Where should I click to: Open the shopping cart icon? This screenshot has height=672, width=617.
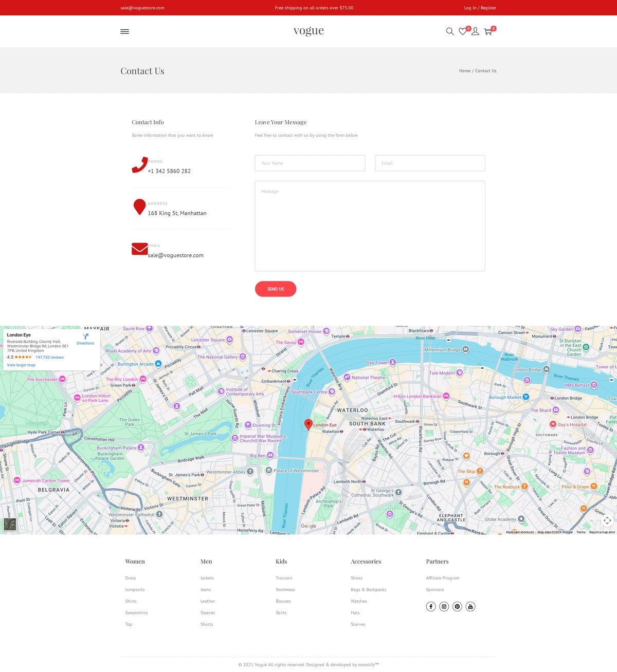(x=488, y=32)
